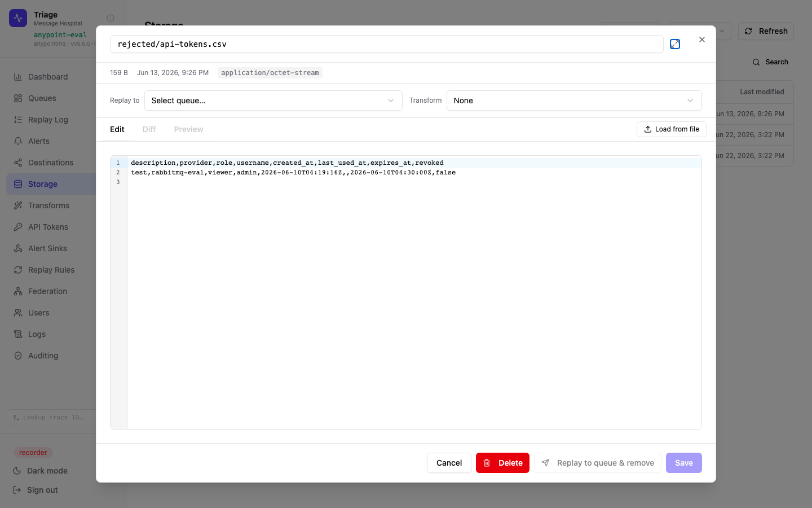Open the Replay to queue dropdown

coord(273,100)
